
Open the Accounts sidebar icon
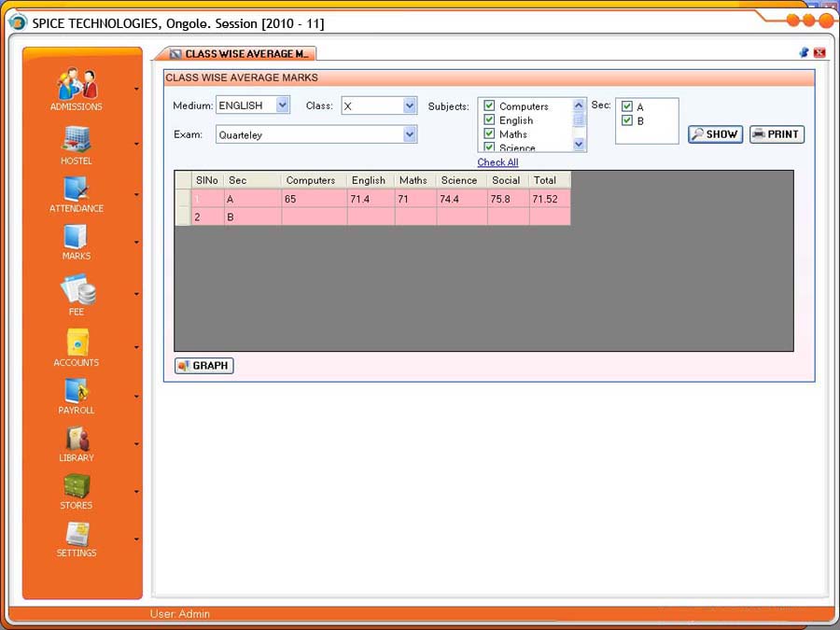coord(77,342)
